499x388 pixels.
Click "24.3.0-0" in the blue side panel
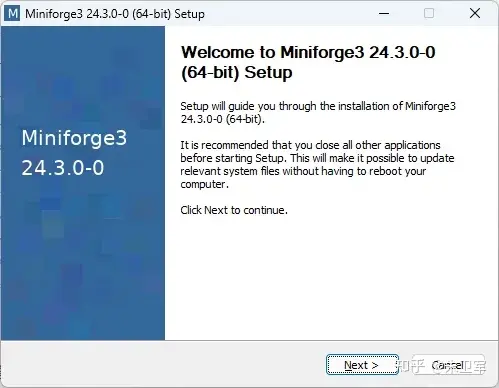tap(63, 168)
